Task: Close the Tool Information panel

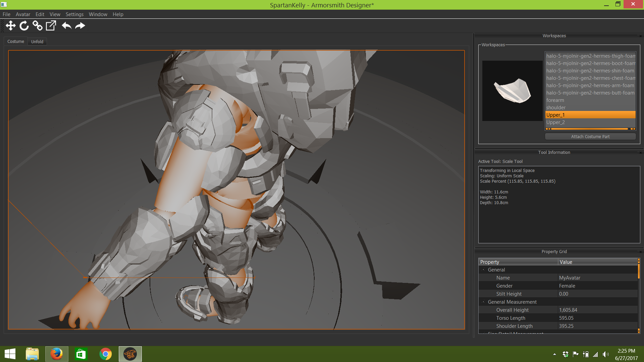Action: click(x=640, y=153)
